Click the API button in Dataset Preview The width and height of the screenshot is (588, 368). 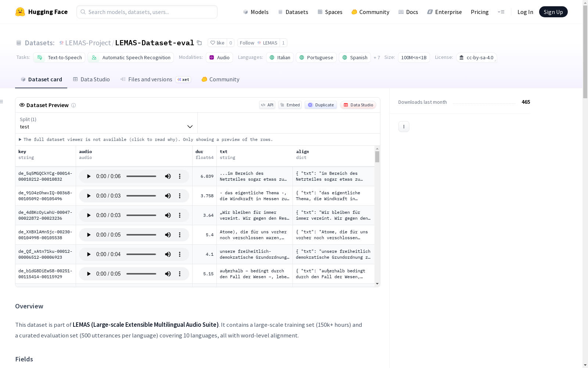pyautogui.click(x=267, y=105)
